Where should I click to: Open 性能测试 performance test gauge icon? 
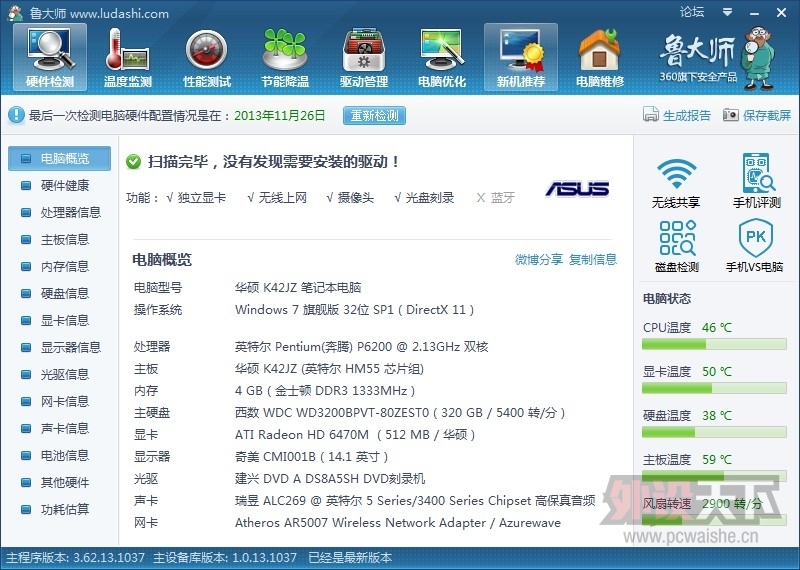click(207, 57)
